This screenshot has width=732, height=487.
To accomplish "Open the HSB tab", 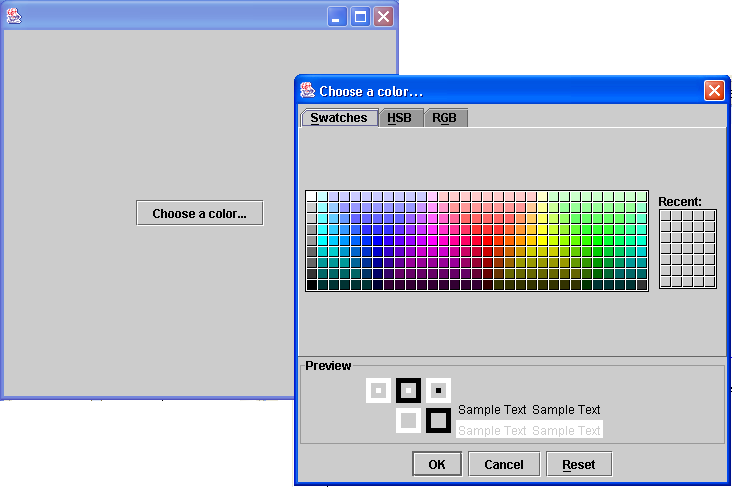I will pyautogui.click(x=400, y=118).
